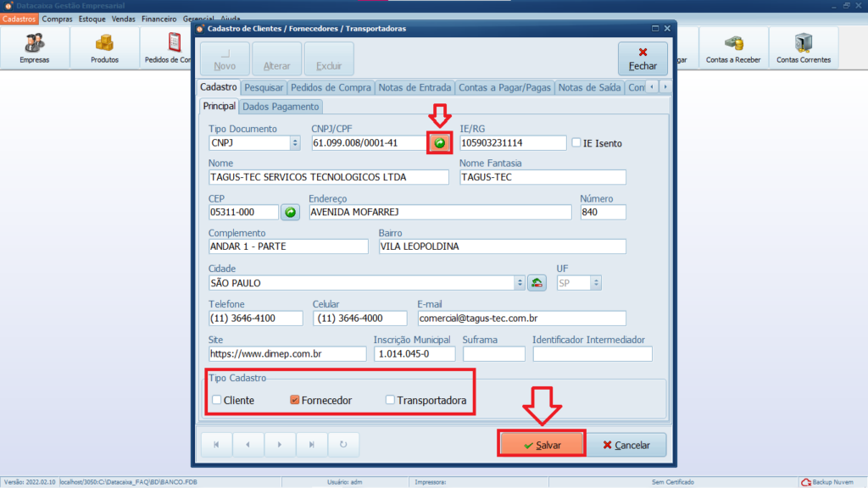868x488 pixels.
Task: Click the refresh records navigation button
Action: [x=343, y=444]
